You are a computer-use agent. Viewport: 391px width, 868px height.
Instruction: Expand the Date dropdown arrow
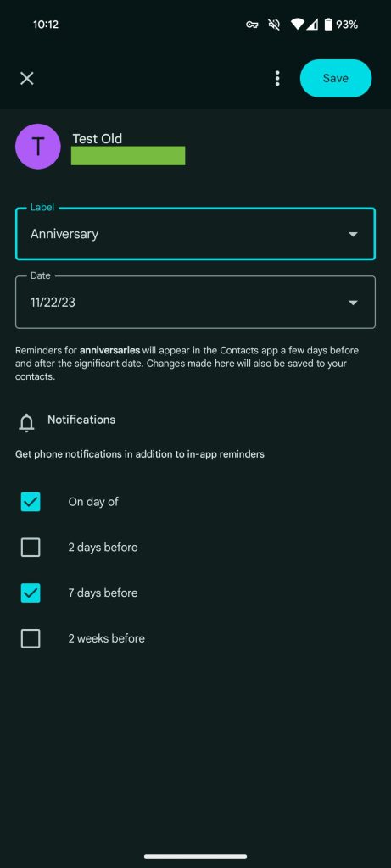pos(353,303)
